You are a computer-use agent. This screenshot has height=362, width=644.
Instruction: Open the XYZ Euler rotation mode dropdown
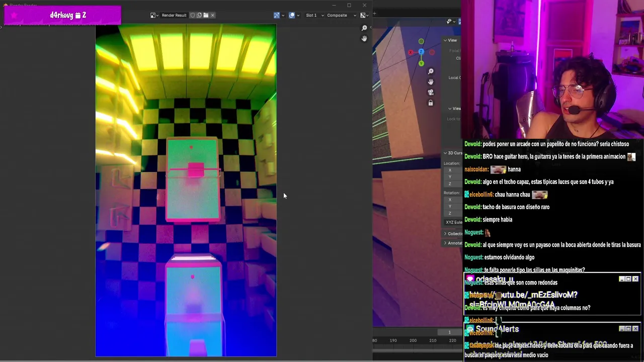(x=453, y=222)
